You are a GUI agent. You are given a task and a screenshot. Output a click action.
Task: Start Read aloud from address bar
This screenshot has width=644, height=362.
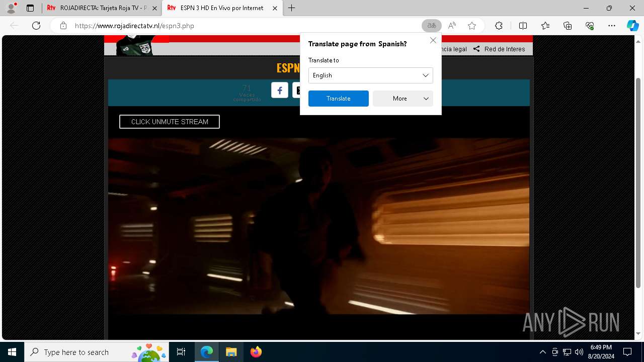click(x=452, y=26)
